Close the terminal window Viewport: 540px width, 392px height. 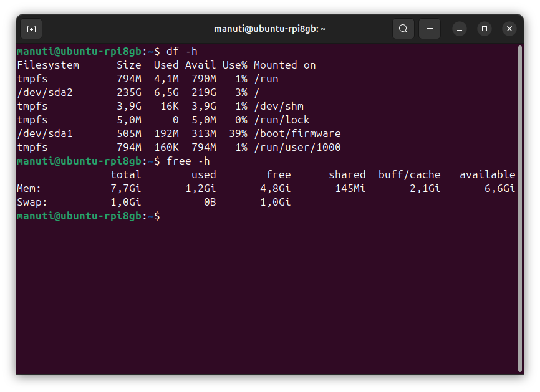(509, 29)
